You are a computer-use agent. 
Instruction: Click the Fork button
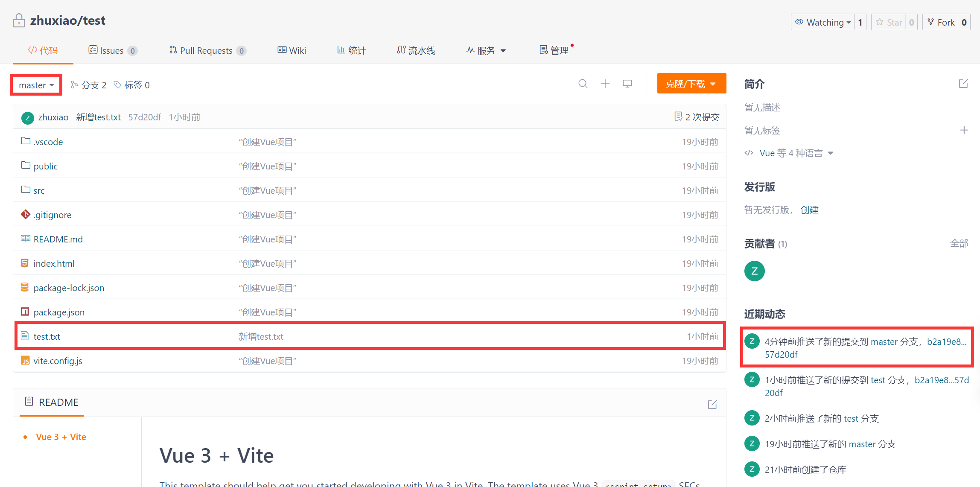[941, 22]
